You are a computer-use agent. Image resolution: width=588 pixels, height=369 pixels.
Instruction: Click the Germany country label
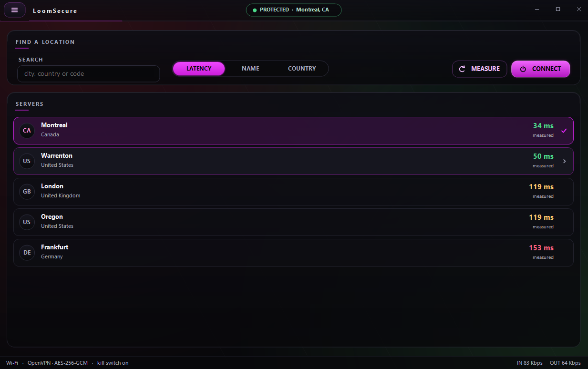[52, 257]
